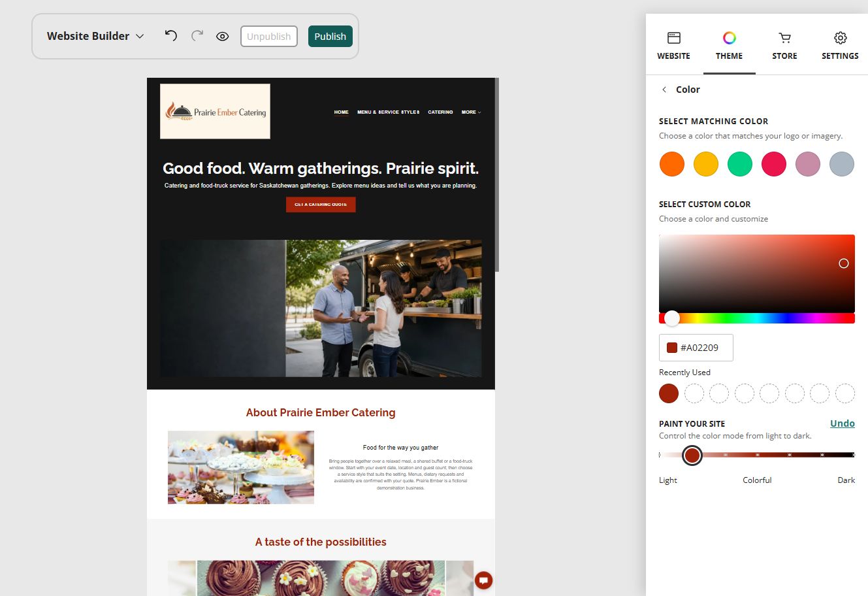
Task: Click the food truck hero image
Action: point(321,308)
